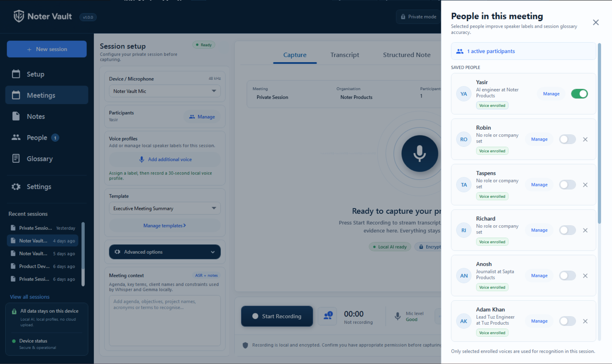612x364 pixels.
Task: Open the People group icon in sidebar
Action: pos(16,137)
